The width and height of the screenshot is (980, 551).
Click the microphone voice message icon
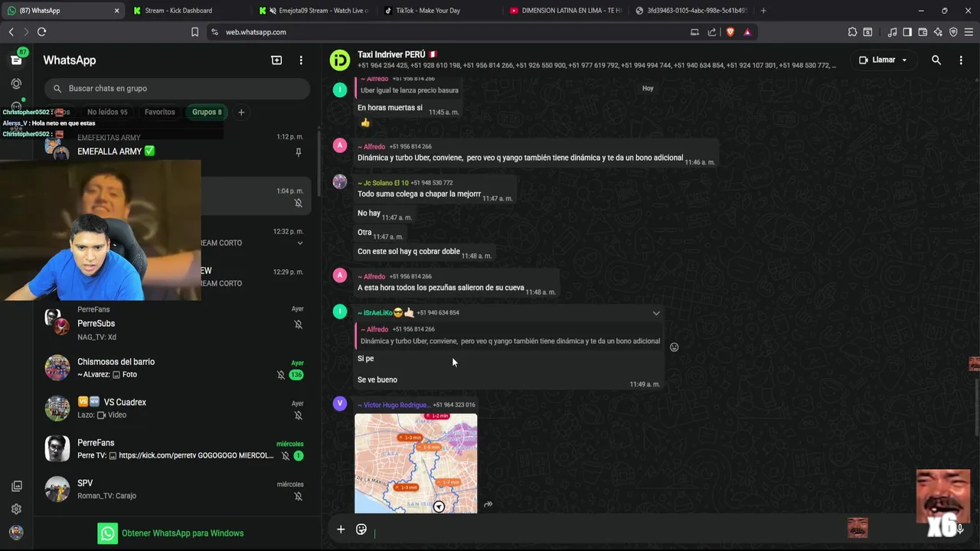pos(959,529)
